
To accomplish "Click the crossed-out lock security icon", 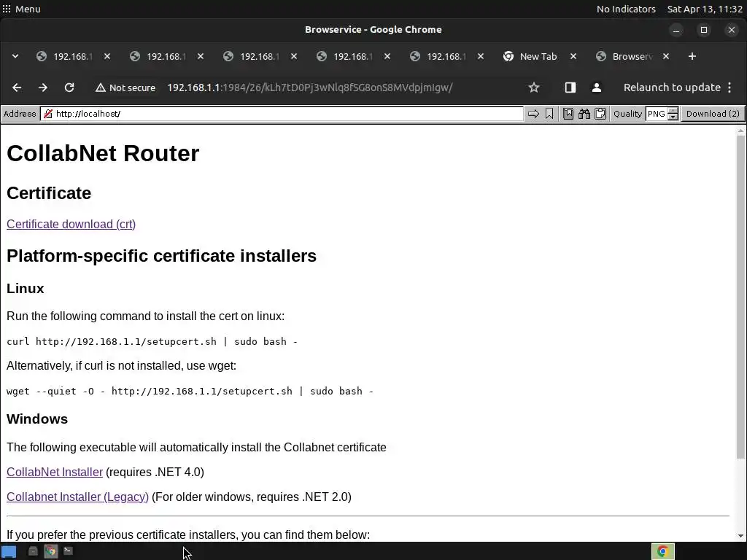I will point(47,114).
